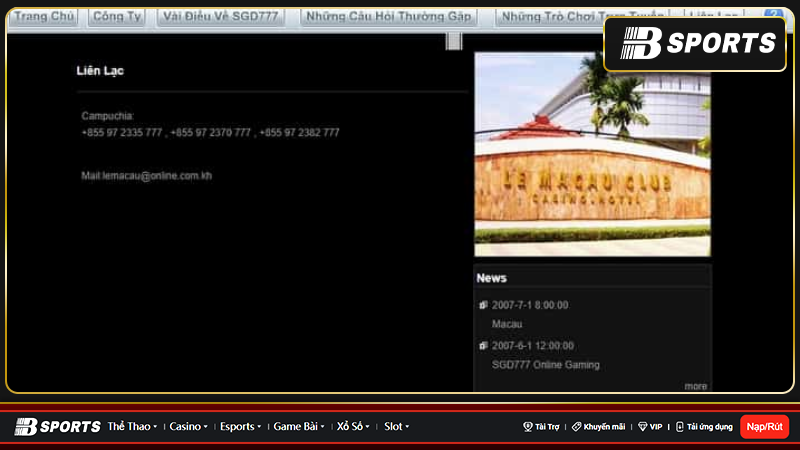This screenshot has width=800, height=450.
Task: Click the phone number +855 97 2335 777
Action: pos(121,133)
